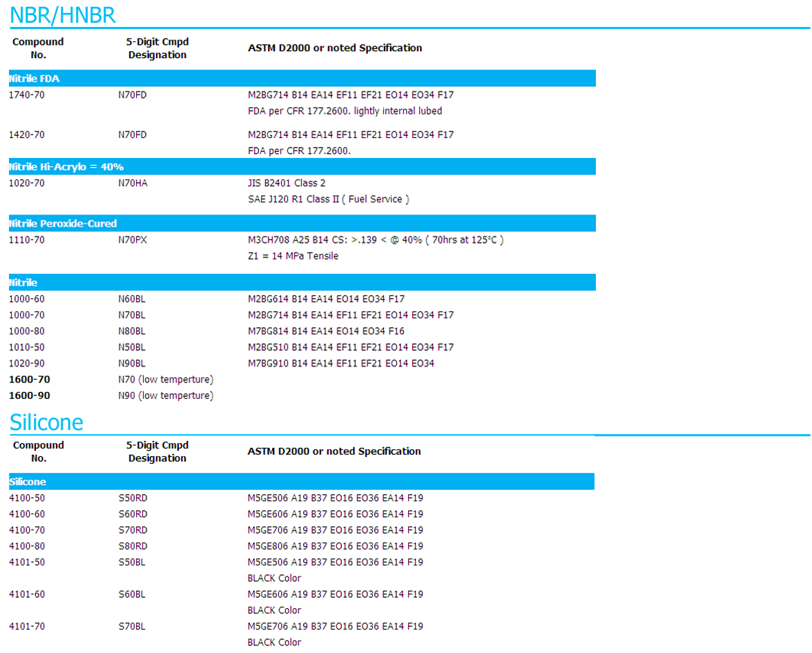The image size is (812, 653).
Task: Click compound number 1110-70
Action: coord(26,240)
